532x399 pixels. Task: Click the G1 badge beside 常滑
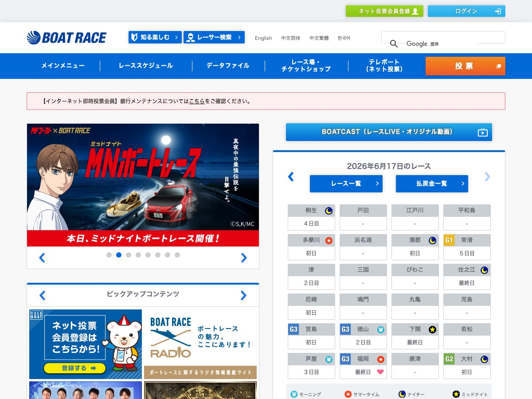[x=449, y=240]
